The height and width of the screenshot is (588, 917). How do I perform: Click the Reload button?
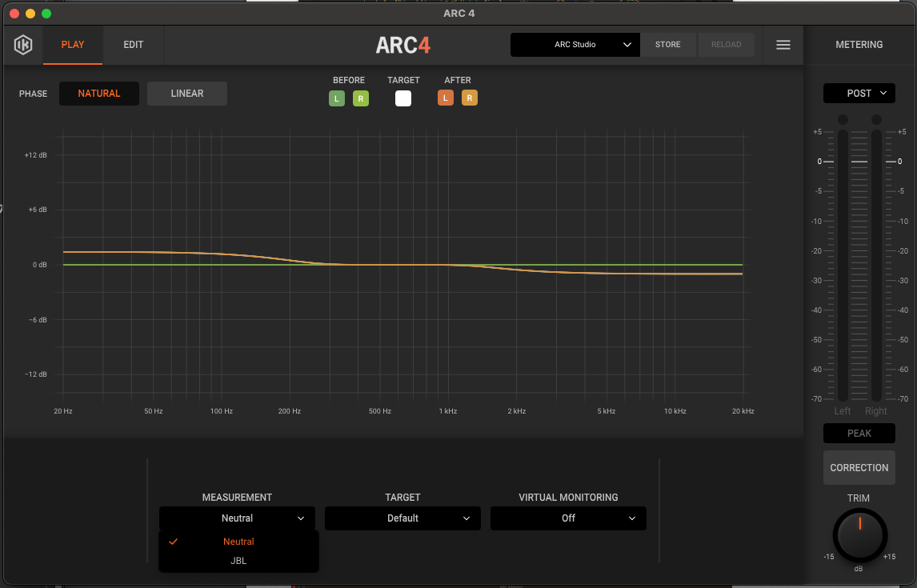click(x=727, y=45)
